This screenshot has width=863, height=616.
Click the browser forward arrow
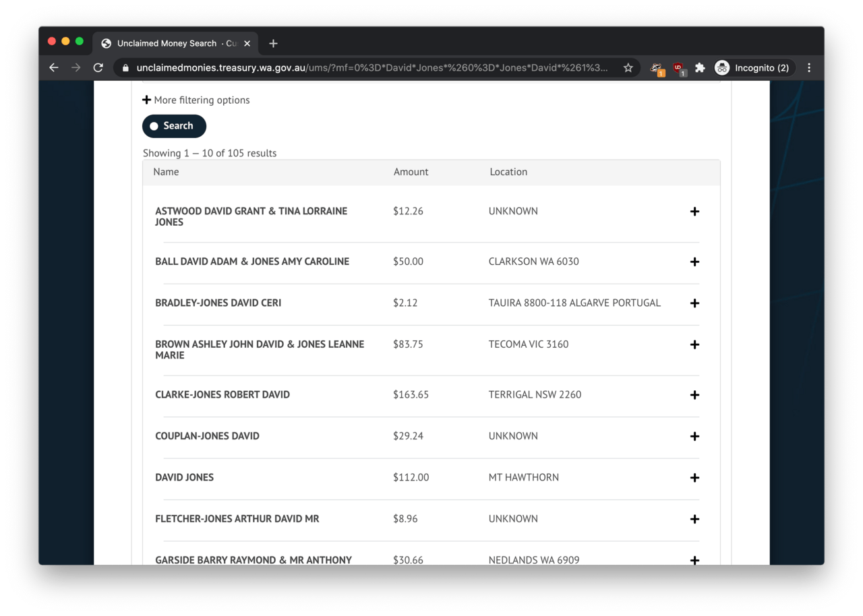click(x=76, y=67)
